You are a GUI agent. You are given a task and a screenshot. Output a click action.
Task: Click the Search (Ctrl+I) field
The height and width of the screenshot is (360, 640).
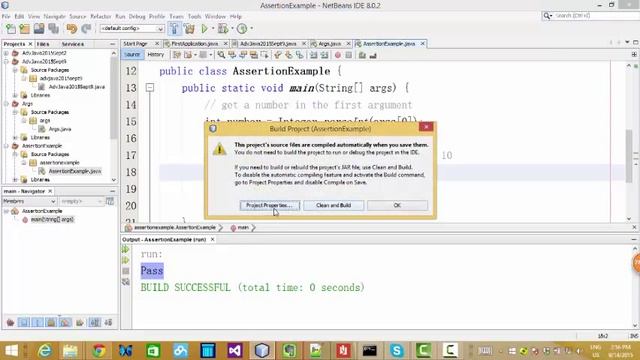coord(597,16)
